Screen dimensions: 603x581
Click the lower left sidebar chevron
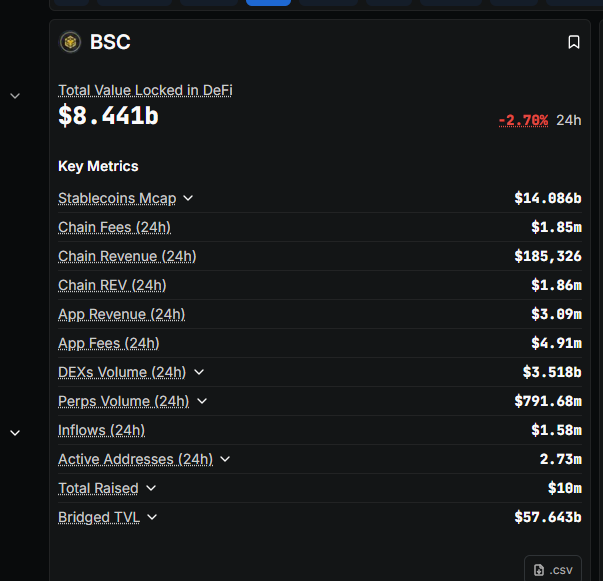pyautogui.click(x=15, y=433)
